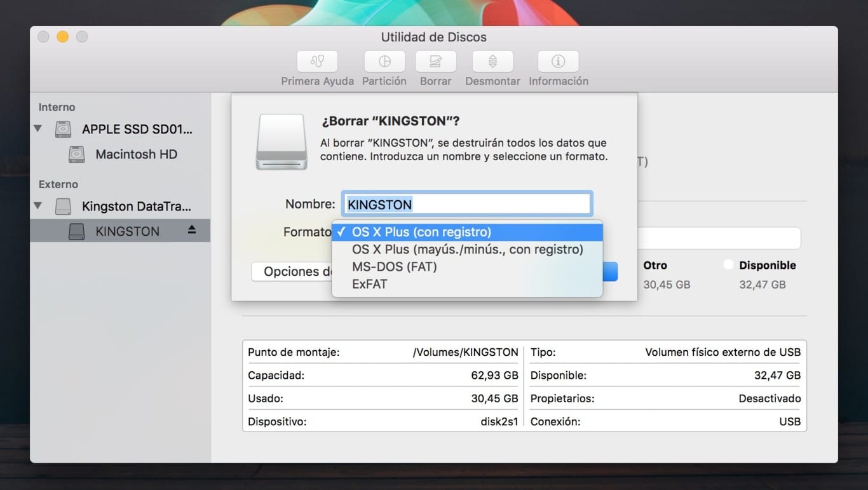Click the Disponible usage label

point(768,265)
